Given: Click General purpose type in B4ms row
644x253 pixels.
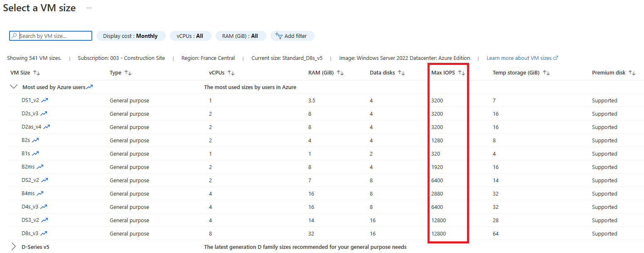Looking at the screenshot, I should click(129, 193).
